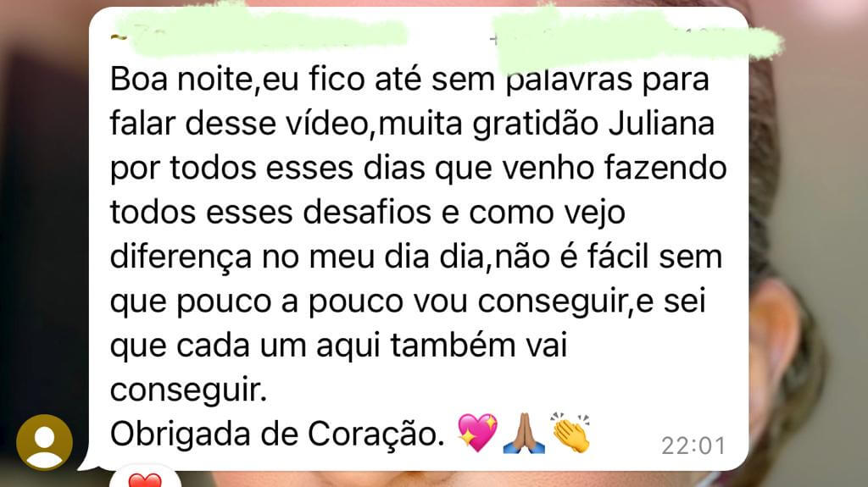Click the word "fazendo"
Screen dimensions: 868x487
click(x=665, y=167)
